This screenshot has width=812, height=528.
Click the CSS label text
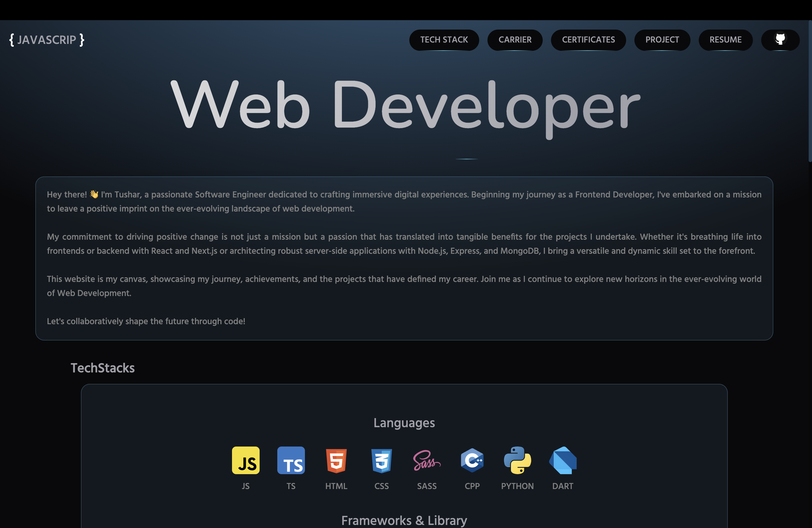pyautogui.click(x=381, y=486)
